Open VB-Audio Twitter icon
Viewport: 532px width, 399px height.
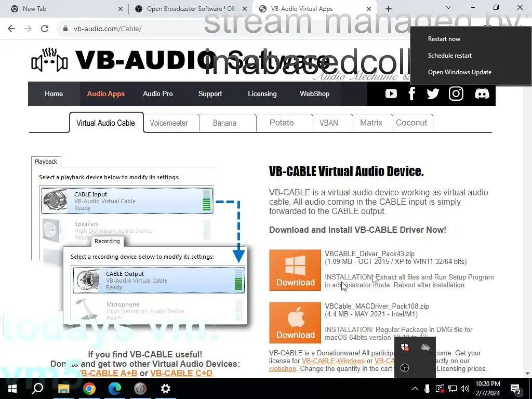click(433, 94)
